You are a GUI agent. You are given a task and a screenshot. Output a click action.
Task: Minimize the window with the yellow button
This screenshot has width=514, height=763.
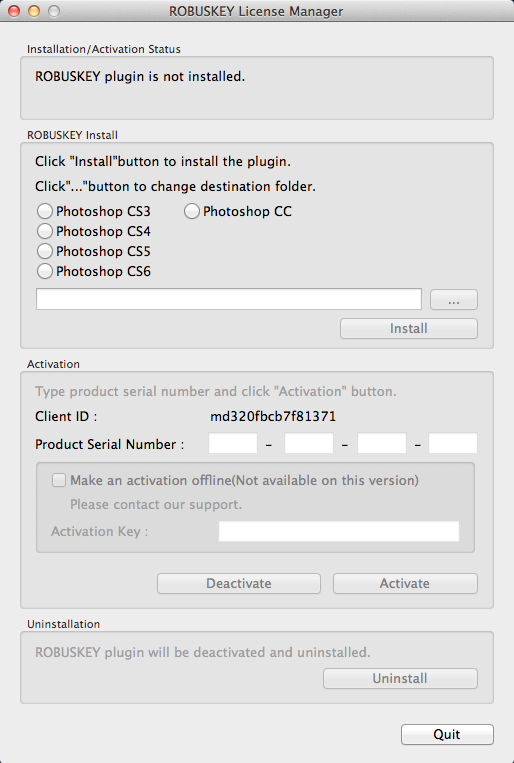(34, 11)
